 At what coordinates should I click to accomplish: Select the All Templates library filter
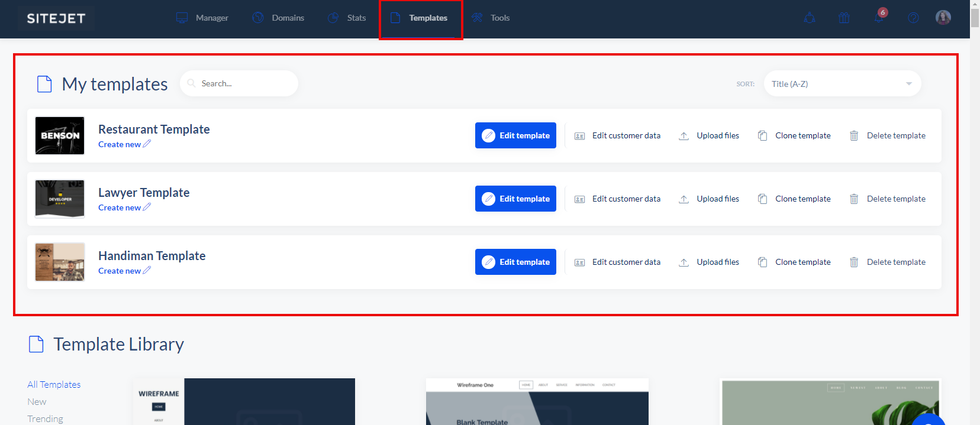pyautogui.click(x=54, y=384)
